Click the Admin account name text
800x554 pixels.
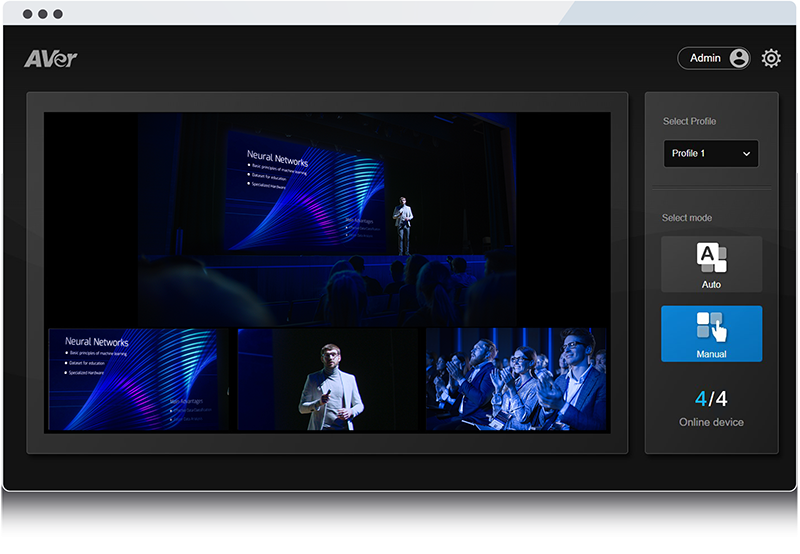[x=705, y=58]
